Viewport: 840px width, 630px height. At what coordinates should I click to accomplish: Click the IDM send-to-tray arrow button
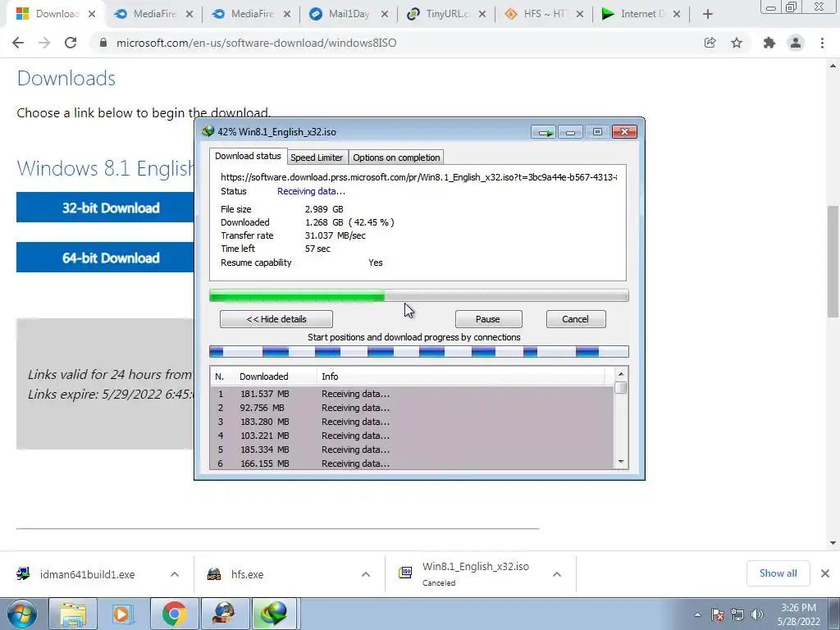(x=544, y=132)
